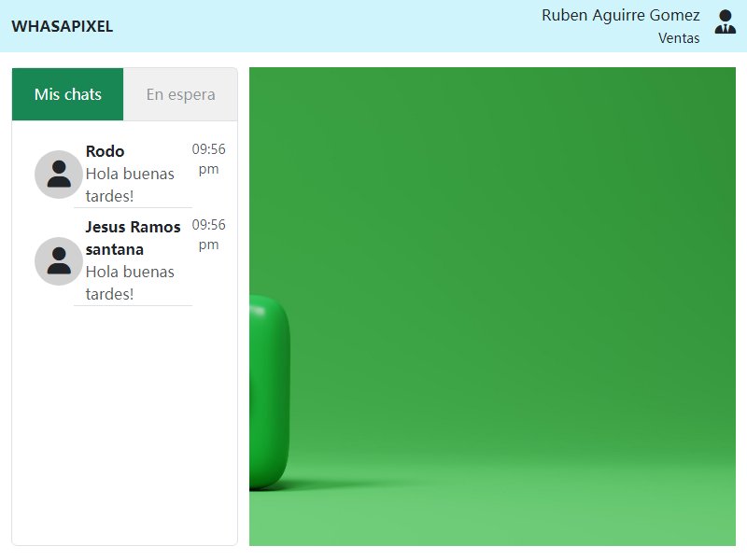Click Jesus Ramos santana's message preview text
Viewport: 747px width, 560px height.
click(x=130, y=283)
